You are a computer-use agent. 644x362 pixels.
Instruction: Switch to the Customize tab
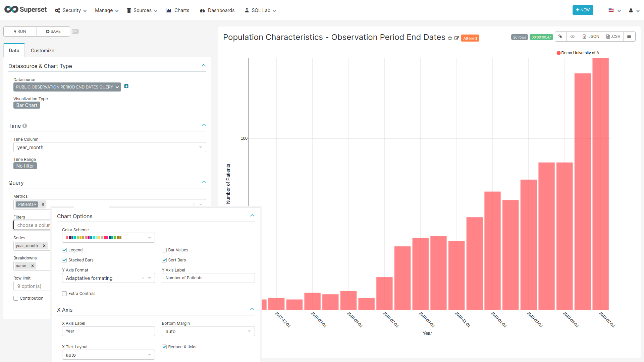tap(43, 50)
